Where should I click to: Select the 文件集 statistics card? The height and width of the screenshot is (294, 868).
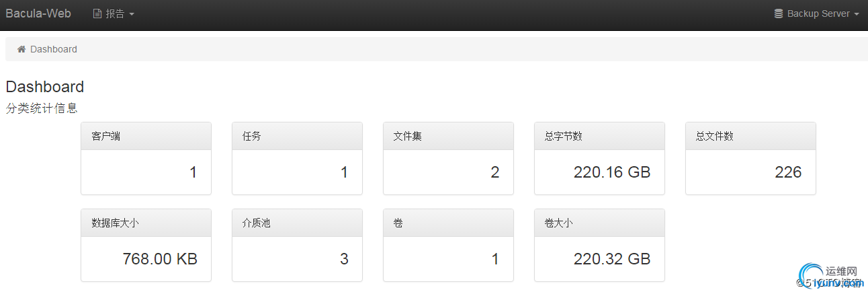tap(448, 159)
